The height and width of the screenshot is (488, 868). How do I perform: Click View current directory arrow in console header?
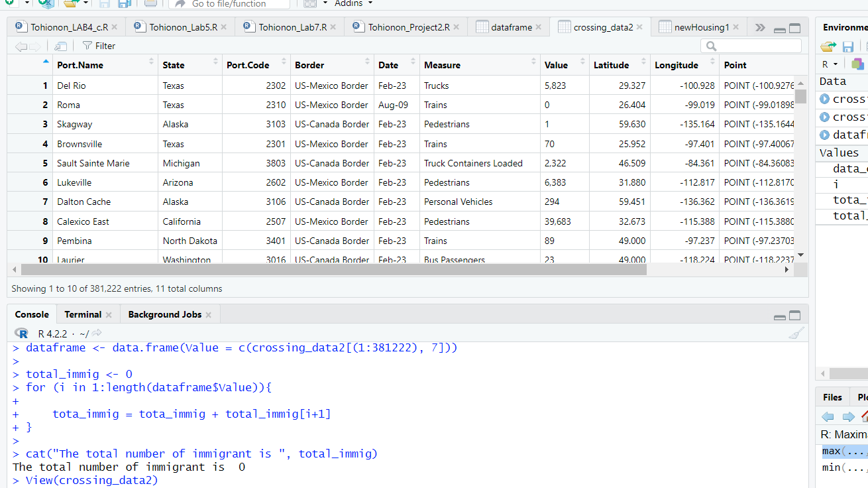[x=97, y=334]
